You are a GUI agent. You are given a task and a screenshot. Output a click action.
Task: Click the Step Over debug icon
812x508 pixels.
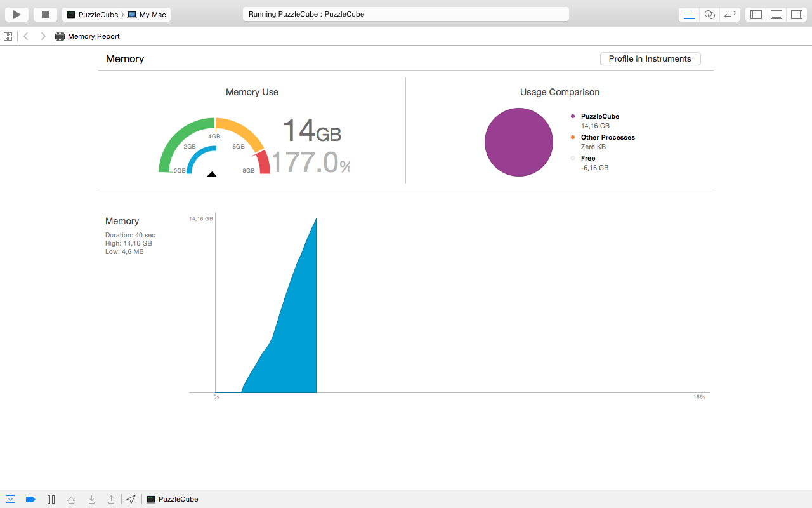pos(72,499)
